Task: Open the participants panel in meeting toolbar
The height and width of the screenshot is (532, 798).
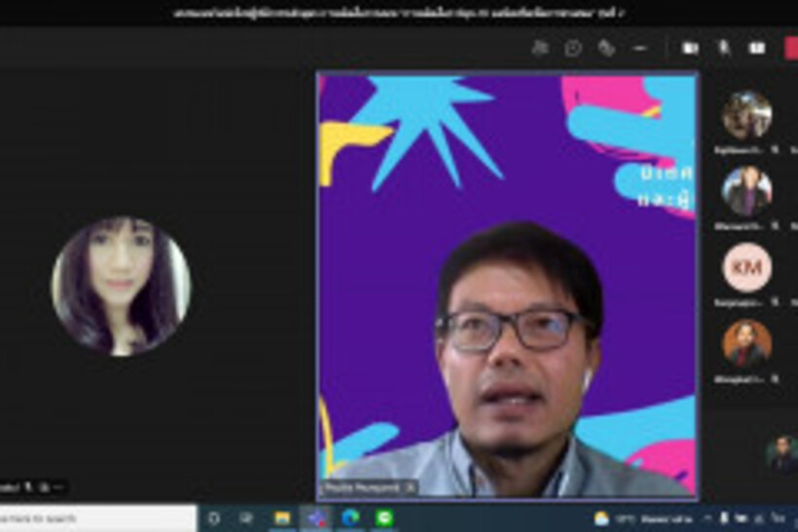Action: pos(540,48)
